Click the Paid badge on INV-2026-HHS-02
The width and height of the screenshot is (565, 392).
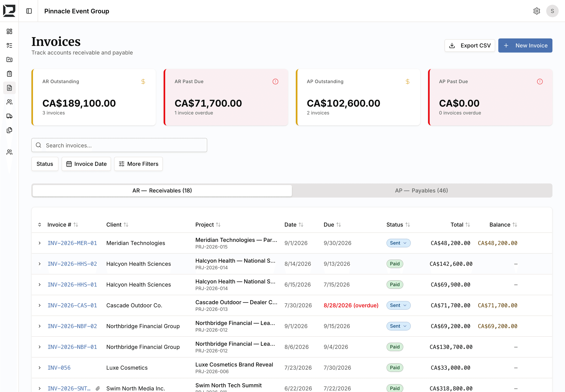[395, 264]
